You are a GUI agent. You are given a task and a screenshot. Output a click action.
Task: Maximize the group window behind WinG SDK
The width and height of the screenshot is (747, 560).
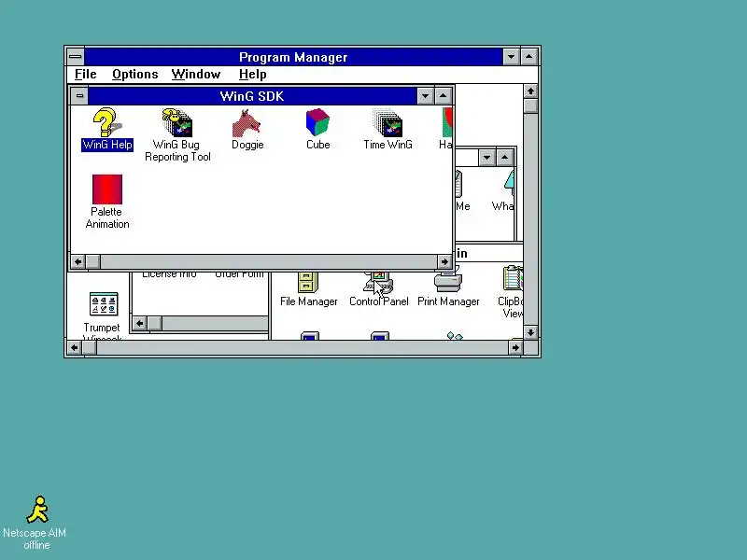pyautogui.click(x=505, y=157)
